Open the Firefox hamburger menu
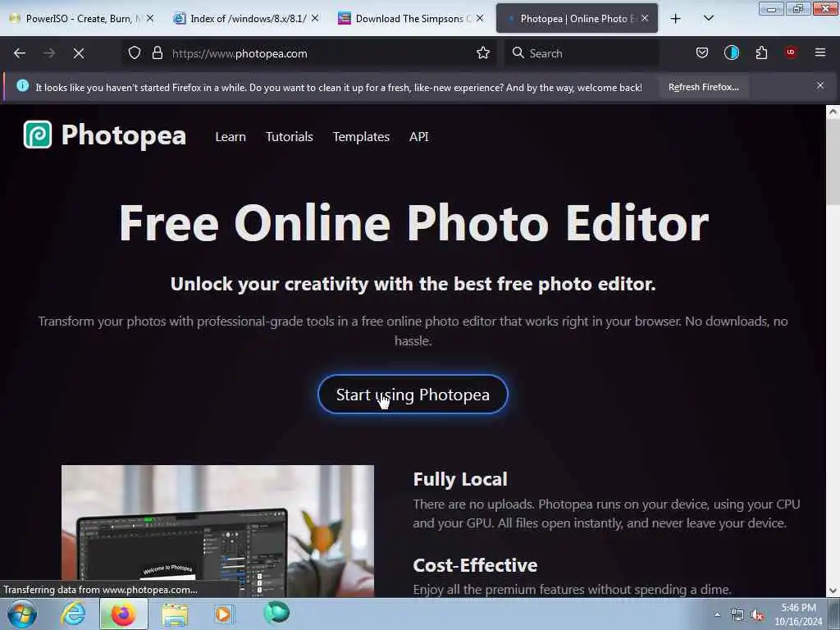The width and height of the screenshot is (840, 630). click(820, 52)
